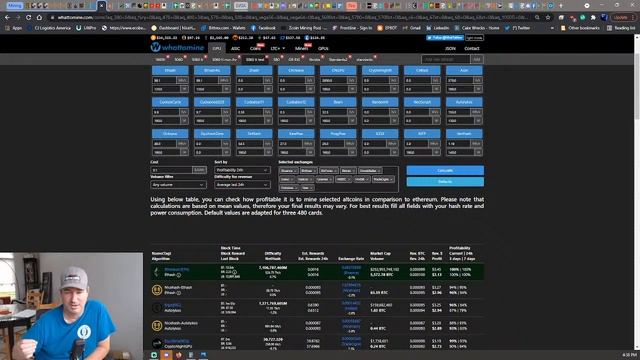640x360 pixels.
Task: Open the JSON menu item
Action: [450, 49]
